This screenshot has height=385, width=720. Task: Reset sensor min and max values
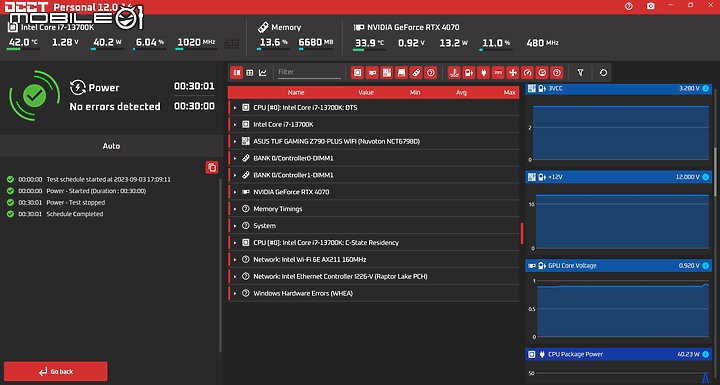[603, 73]
